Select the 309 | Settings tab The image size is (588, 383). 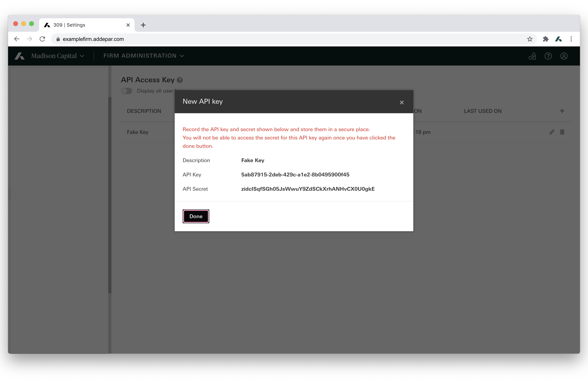point(84,25)
